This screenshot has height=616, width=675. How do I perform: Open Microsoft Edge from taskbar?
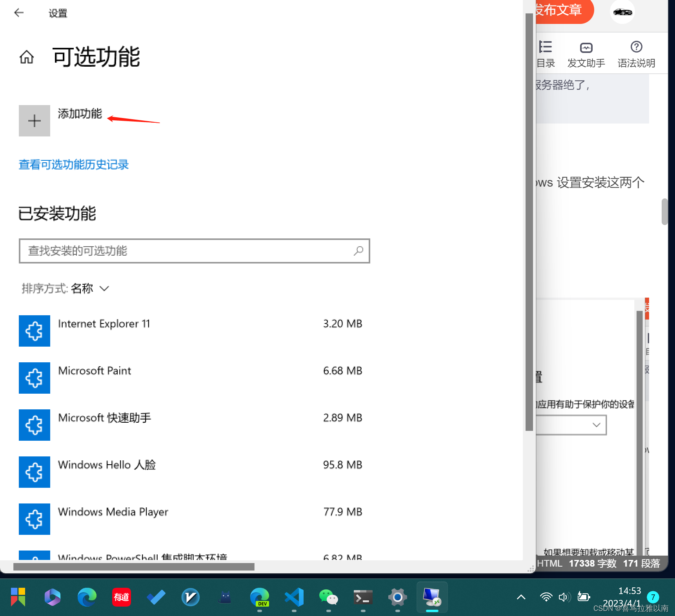(87, 597)
